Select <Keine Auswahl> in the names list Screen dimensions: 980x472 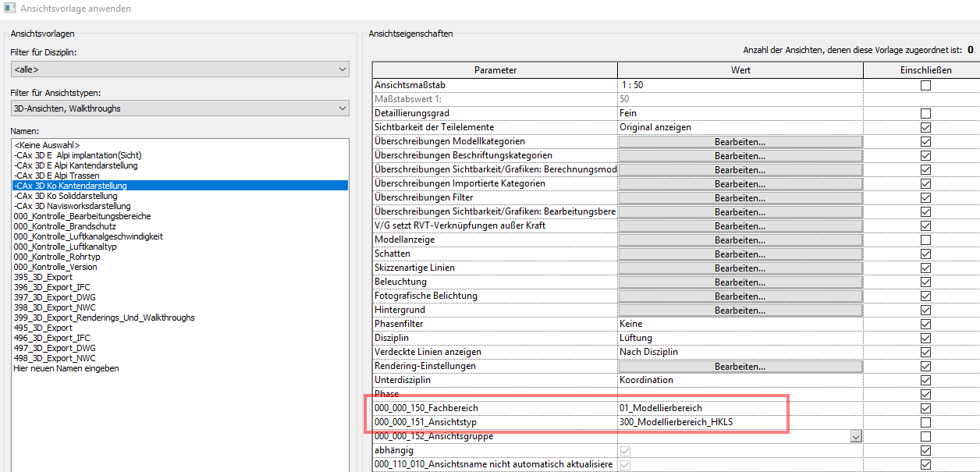point(47,145)
